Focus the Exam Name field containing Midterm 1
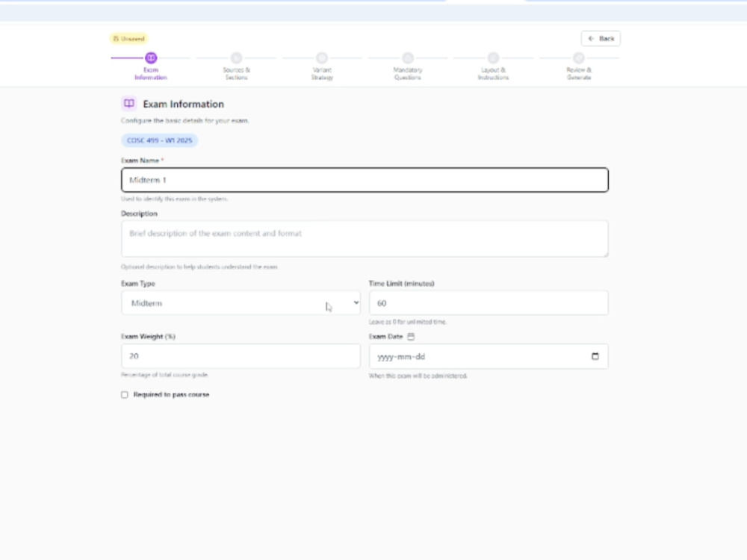 tap(365, 180)
